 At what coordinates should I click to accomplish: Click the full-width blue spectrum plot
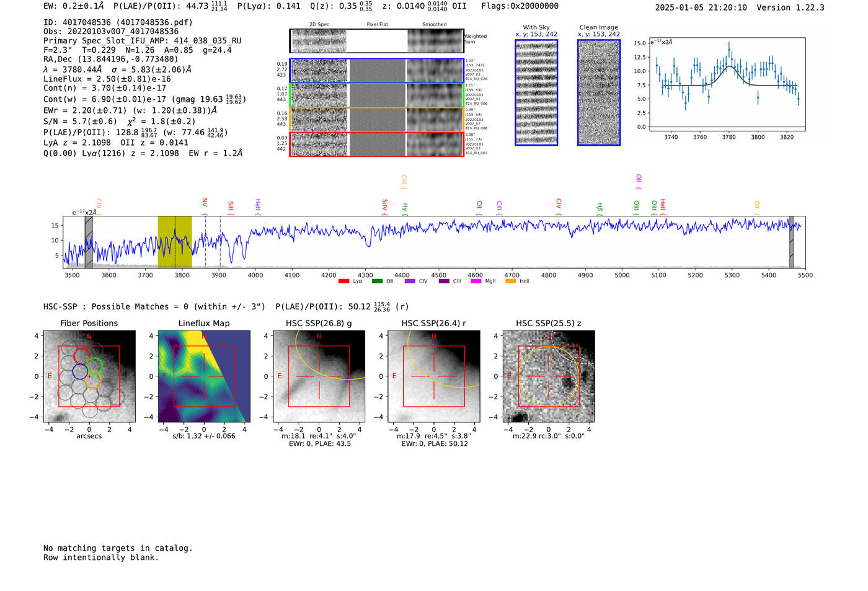point(434,242)
